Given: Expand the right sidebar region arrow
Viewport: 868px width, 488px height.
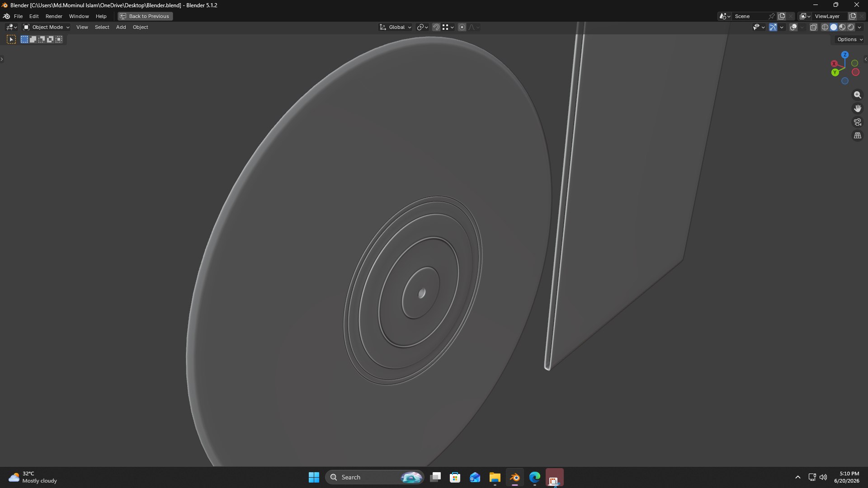Looking at the screenshot, I should [865, 59].
